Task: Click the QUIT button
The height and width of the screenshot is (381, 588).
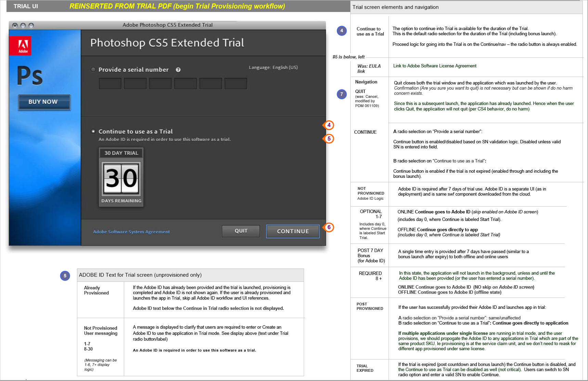Action: [241, 231]
